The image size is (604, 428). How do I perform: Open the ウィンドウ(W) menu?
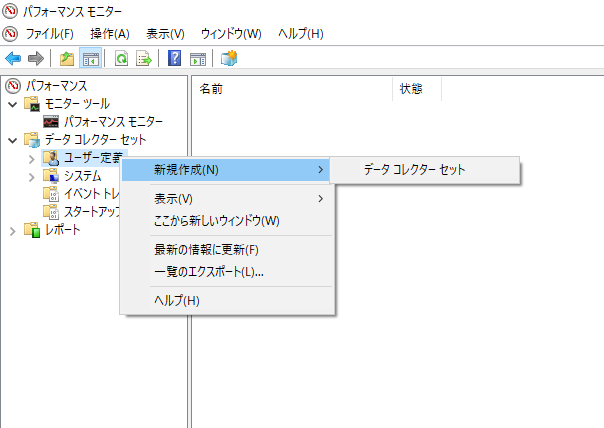tap(231, 34)
